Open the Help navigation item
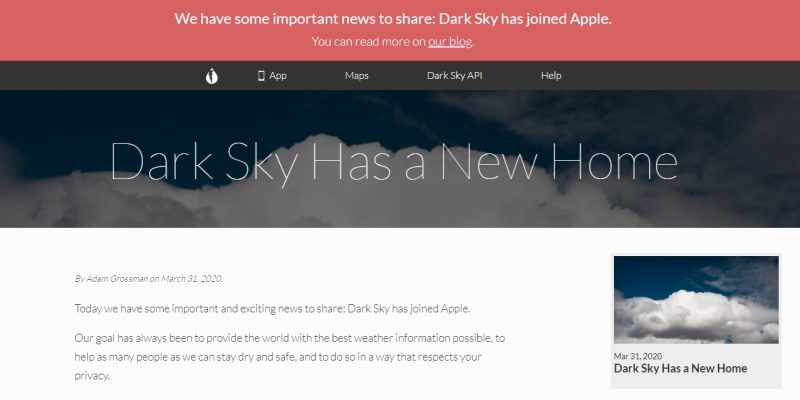This screenshot has height=400, width=800. 551,76
